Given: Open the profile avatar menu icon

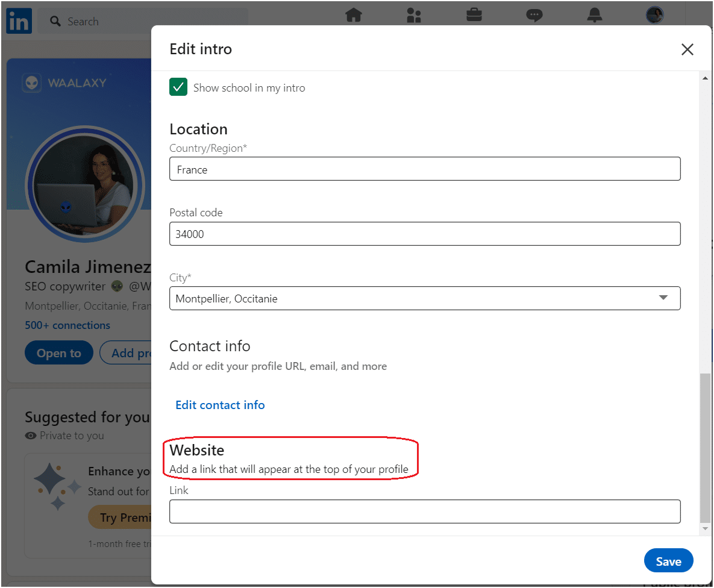Looking at the screenshot, I should pyautogui.click(x=655, y=15).
